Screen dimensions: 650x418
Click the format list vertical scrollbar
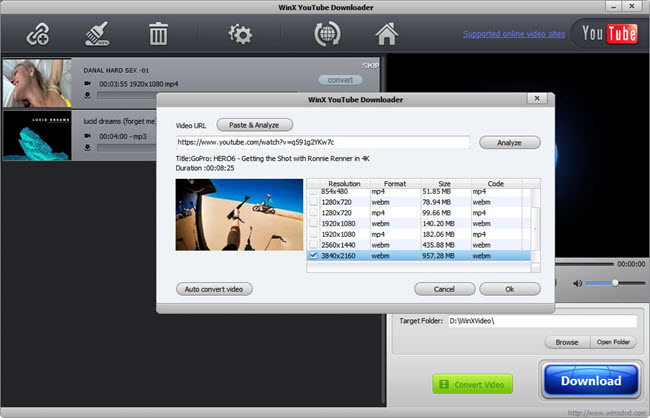click(536, 226)
